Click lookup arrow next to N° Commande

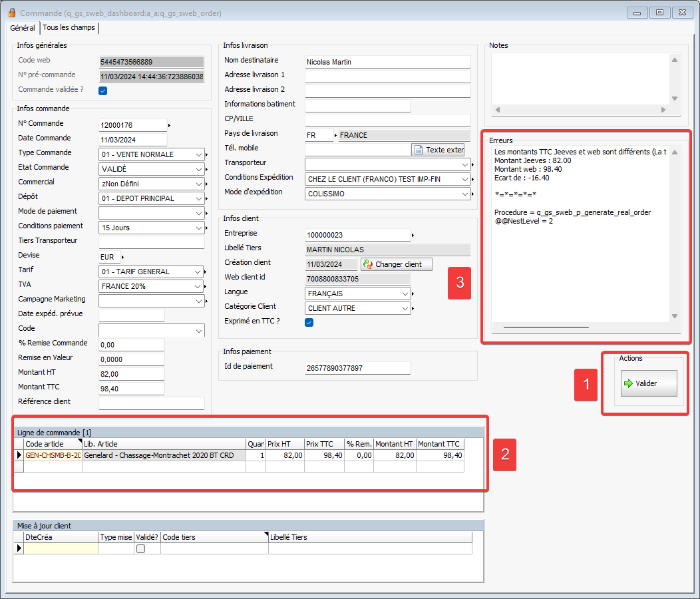[169, 125]
